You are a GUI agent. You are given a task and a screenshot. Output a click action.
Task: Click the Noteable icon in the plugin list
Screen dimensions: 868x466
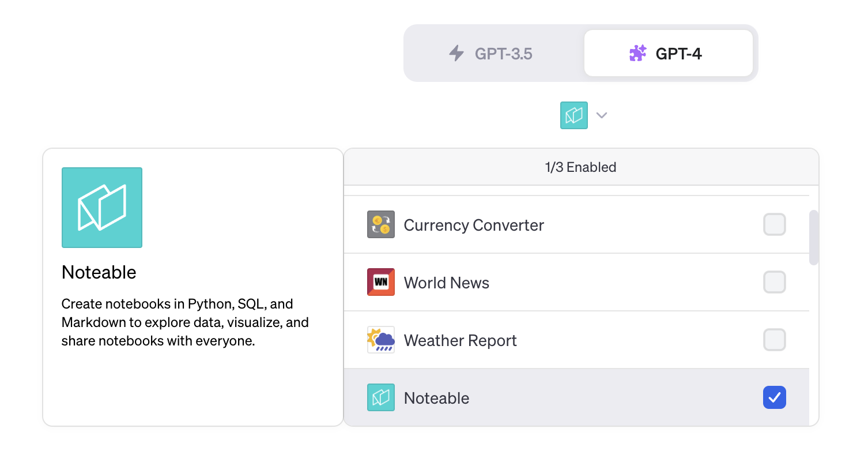pyautogui.click(x=381, y=397)
